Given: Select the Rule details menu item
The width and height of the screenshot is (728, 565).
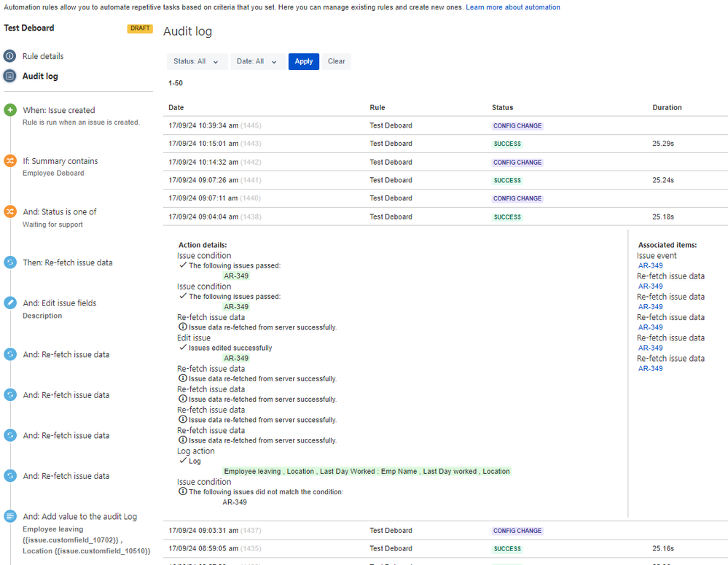Looking at the screenshot, I should (x=43, y=56).
